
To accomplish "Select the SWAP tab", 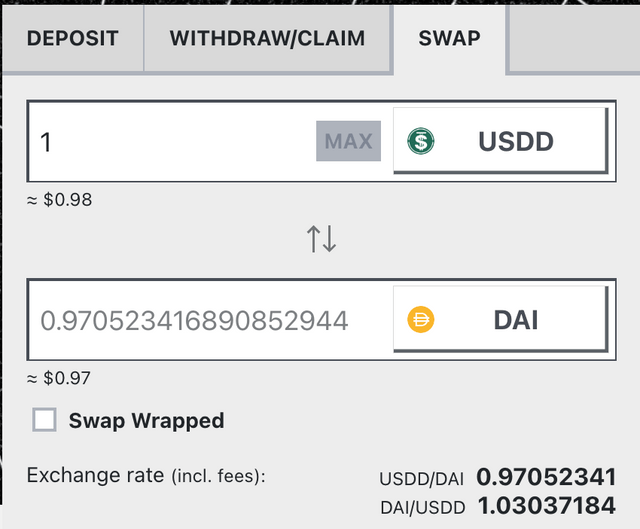I will point(450,39).
